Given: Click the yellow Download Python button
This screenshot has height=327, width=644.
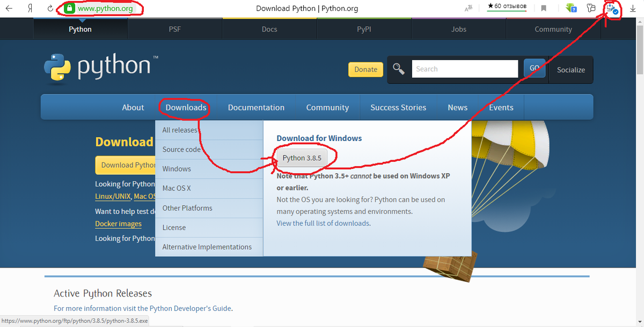Looking at the screenshot, I should (x=126, y=165).
